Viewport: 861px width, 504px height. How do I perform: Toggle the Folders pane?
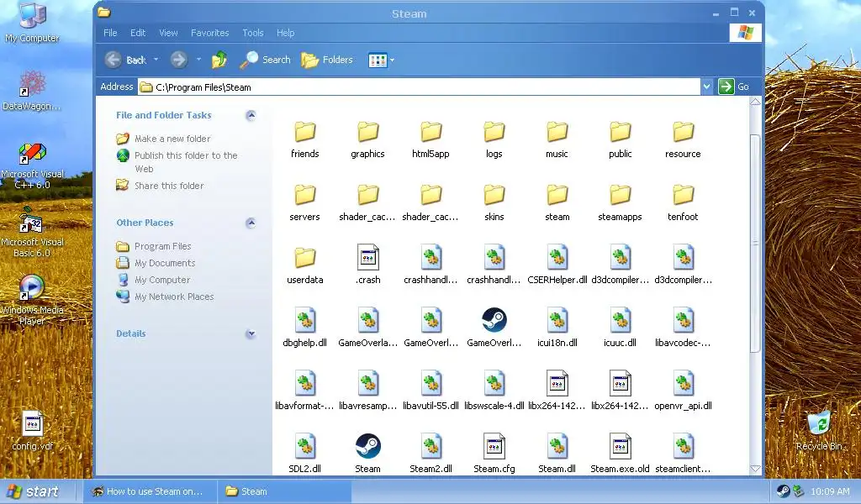(327, 60)
